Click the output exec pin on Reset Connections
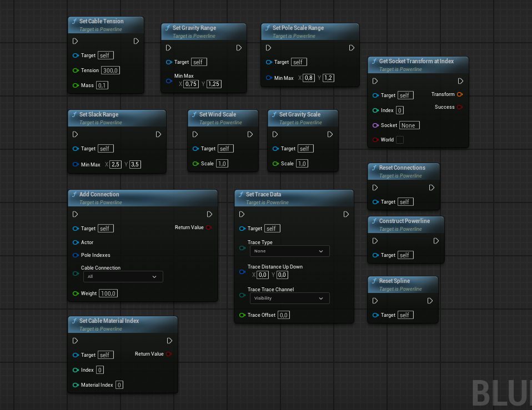Screen dimensions: 532x410 pyautogui.click(x=431, y=188)
